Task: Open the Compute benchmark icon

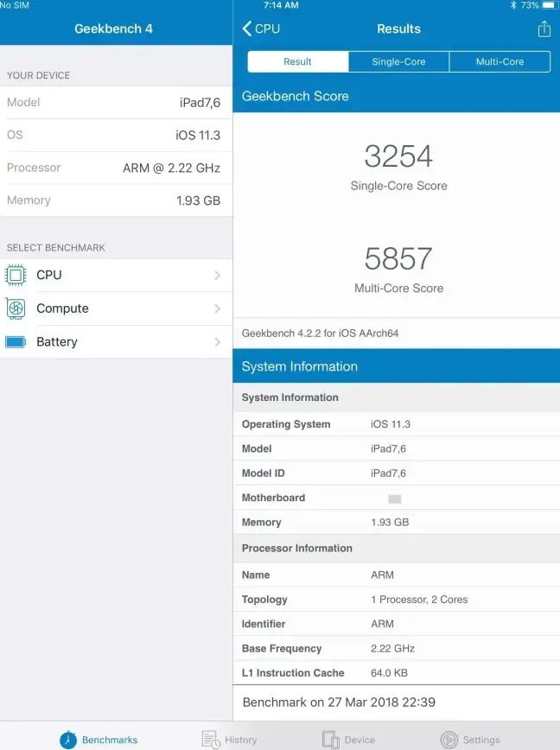Action: (x=16, y=308)
